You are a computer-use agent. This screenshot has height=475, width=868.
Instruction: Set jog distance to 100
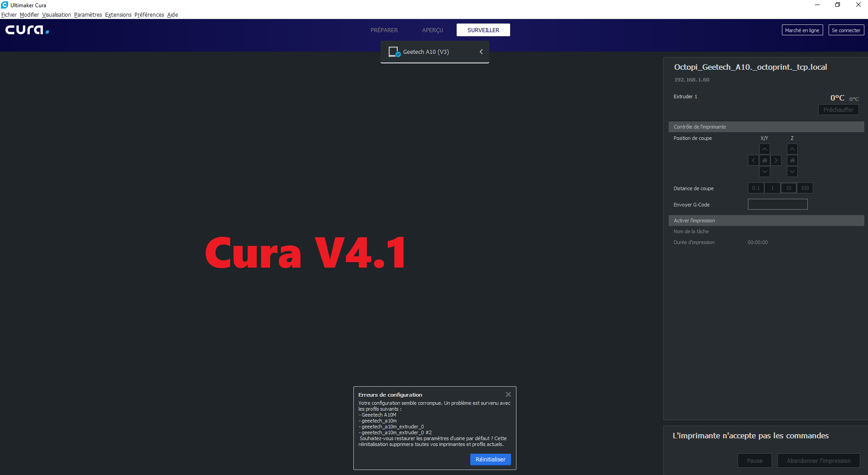click(x=805, y=188)
